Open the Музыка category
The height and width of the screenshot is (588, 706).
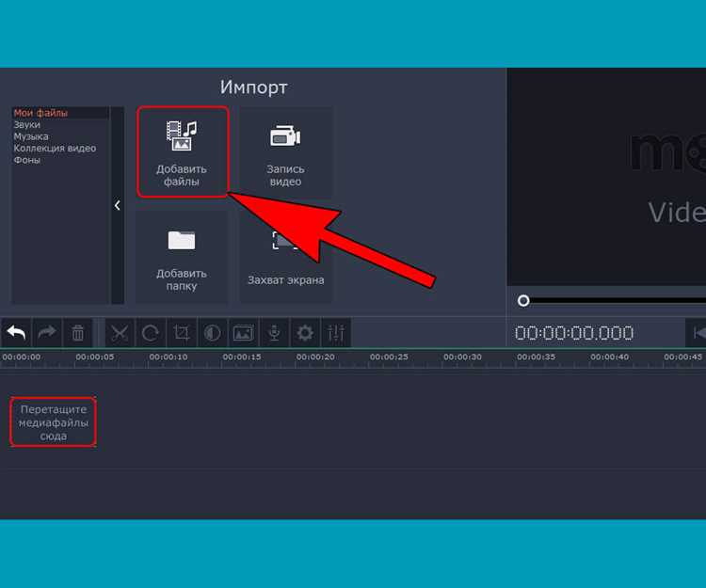(31, 136)
